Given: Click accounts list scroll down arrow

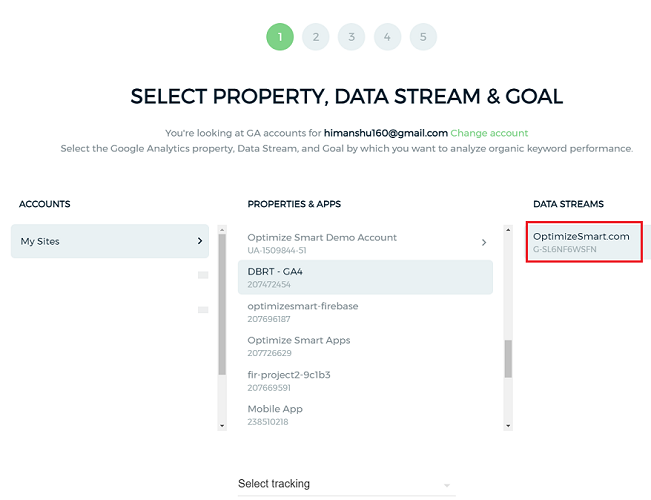Looking at the screenshot, I should click(x=222, y=426).
